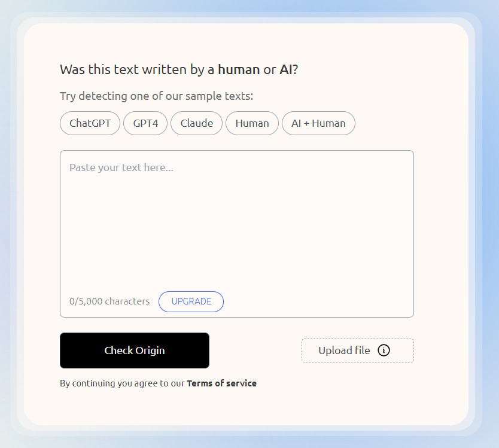The height and width of the screenshot is (448, 499).
Task: Select the AI + Human sample
Action: (x=318, y=123)
